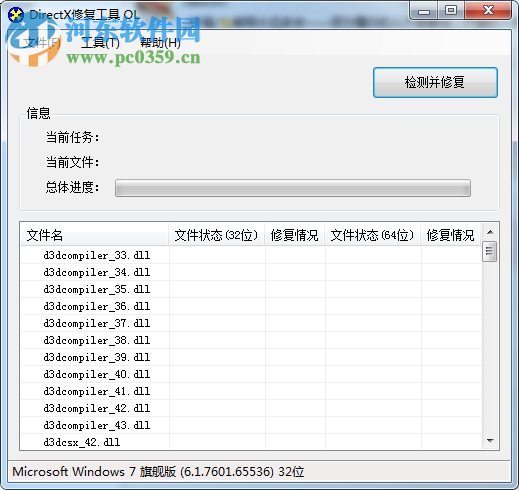Click the 检测并修复 button

(x=435, y=82)
